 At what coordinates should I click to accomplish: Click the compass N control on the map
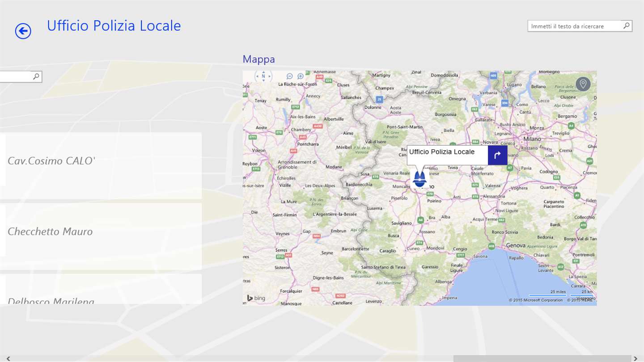(x=263, y=76)
